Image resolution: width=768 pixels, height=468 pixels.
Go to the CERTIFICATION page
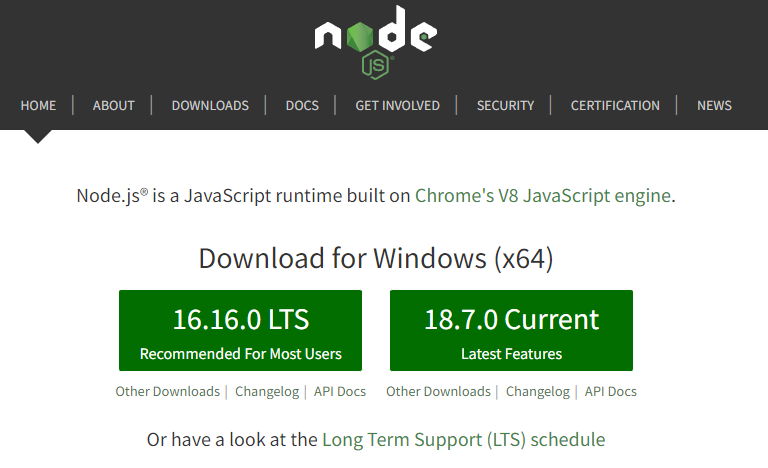click(615, 105)
